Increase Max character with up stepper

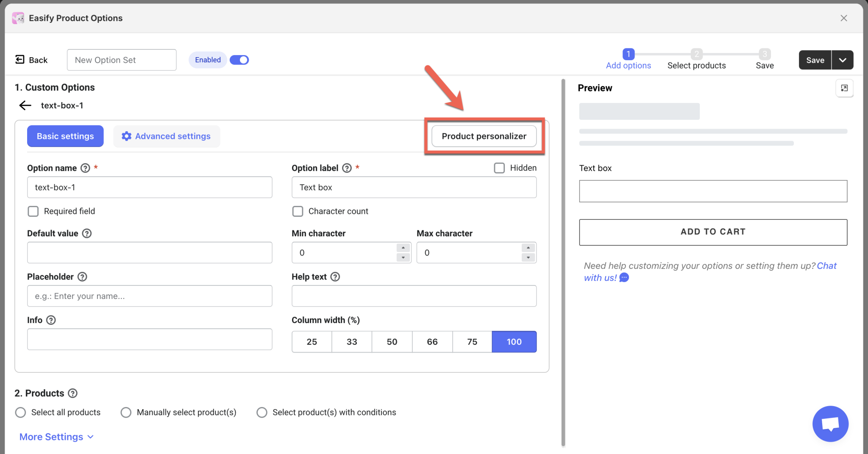tap(528, 248)
